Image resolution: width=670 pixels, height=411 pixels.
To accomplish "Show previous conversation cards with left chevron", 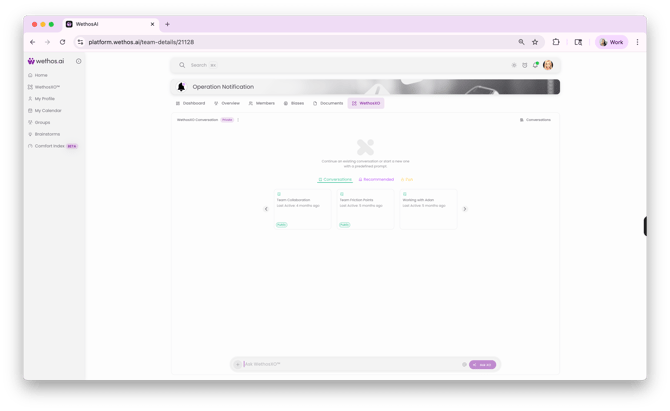I will (x=266, y=209).
